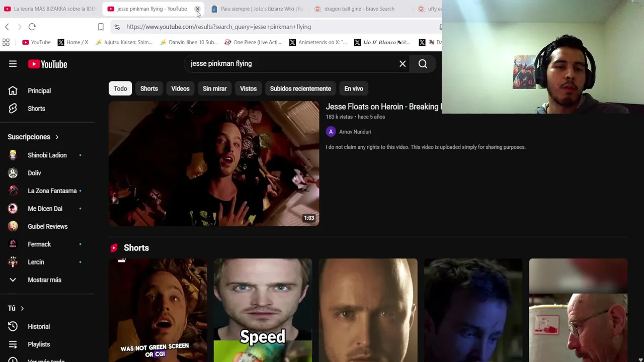Open One Piece (Live Acti... bookmark
Image resolution: width=644 pixels, height=362 pixels.
click(x=253, y=42)
